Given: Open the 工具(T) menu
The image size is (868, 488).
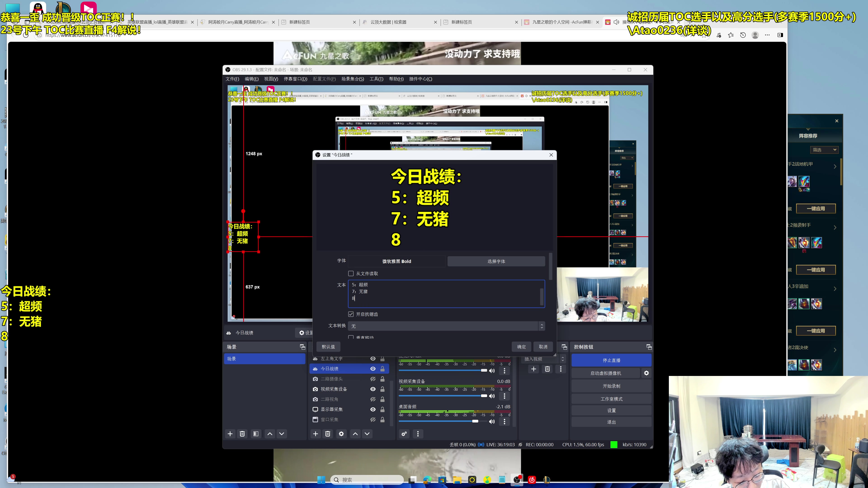Looking at the screenshot, I should pyautogui.click(x=376, y=79).
